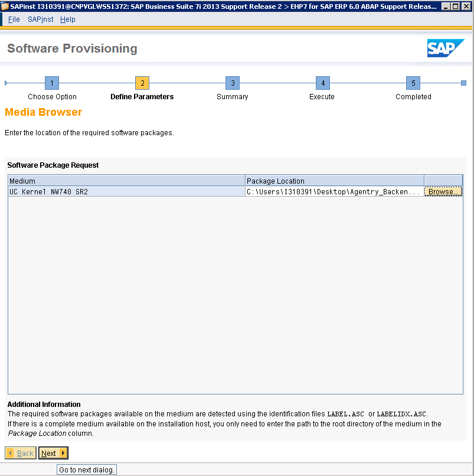Click the Package Location path field

(x=334, y=192)
